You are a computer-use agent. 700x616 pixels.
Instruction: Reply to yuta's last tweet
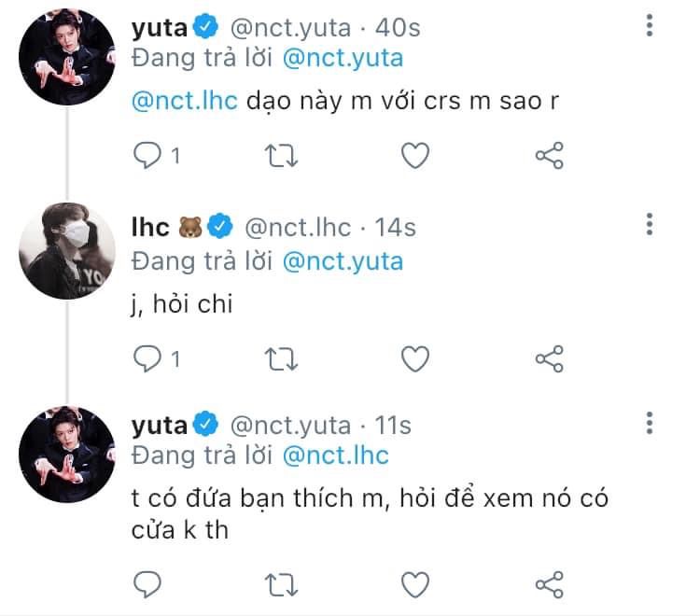coord(147,584)
